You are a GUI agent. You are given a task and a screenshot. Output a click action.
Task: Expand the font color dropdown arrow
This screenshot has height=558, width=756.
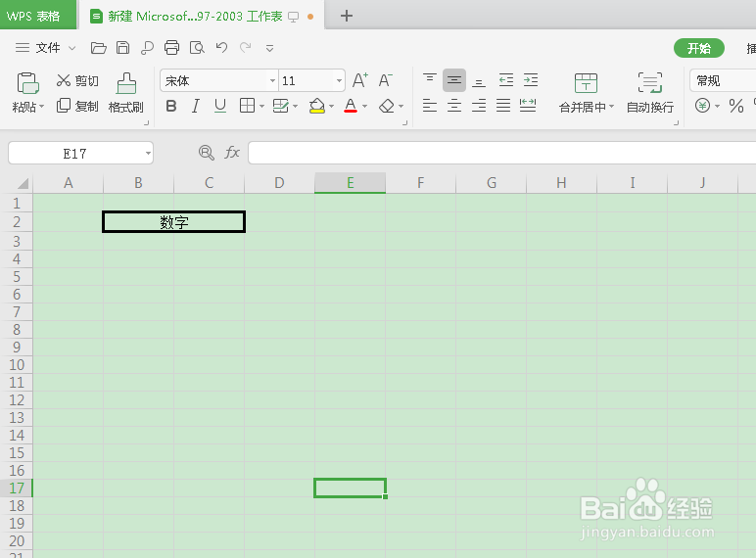tap(364, 106)
